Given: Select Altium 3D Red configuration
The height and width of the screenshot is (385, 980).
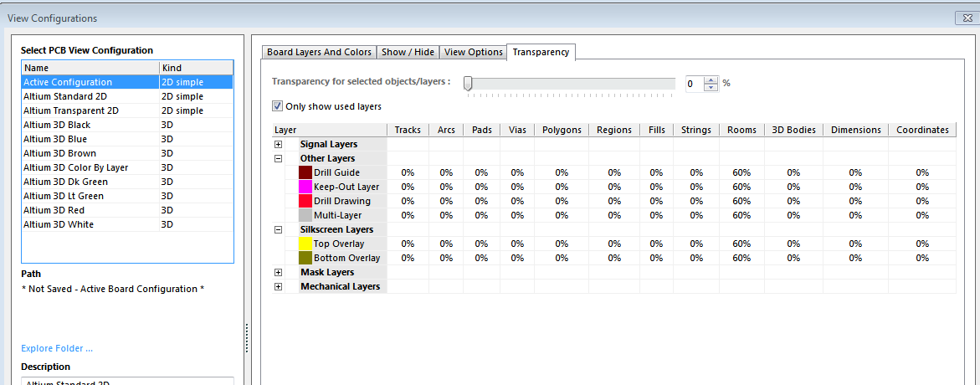Looking at the screenshot, I should click(x=127, y=210).
